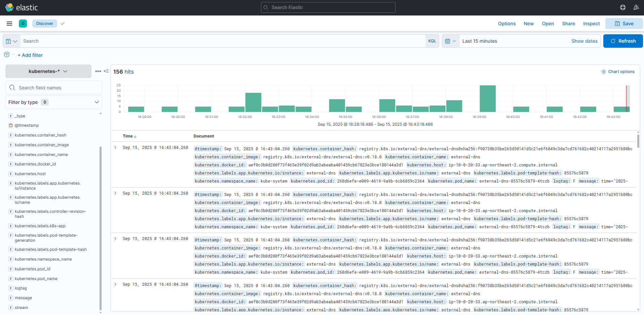Open the Inspect menu

tap(591, 24)
